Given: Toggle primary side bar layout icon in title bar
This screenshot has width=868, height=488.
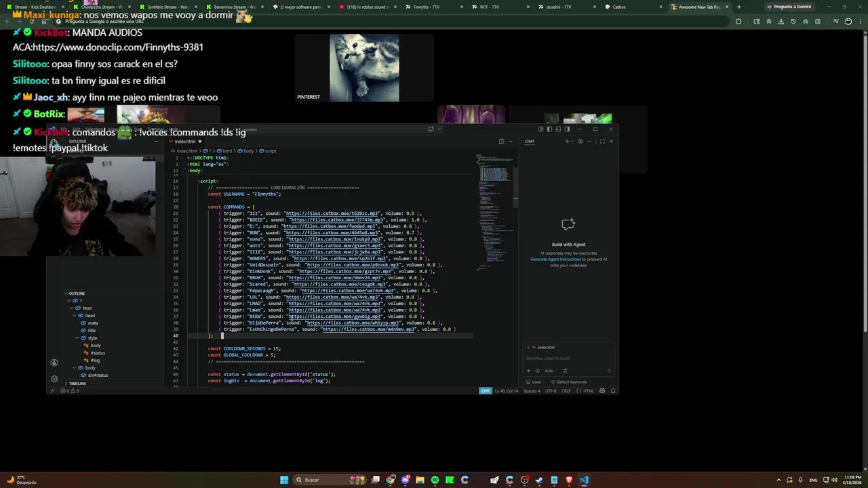Looking at the screenshot, I should click(x=549, y=129).
